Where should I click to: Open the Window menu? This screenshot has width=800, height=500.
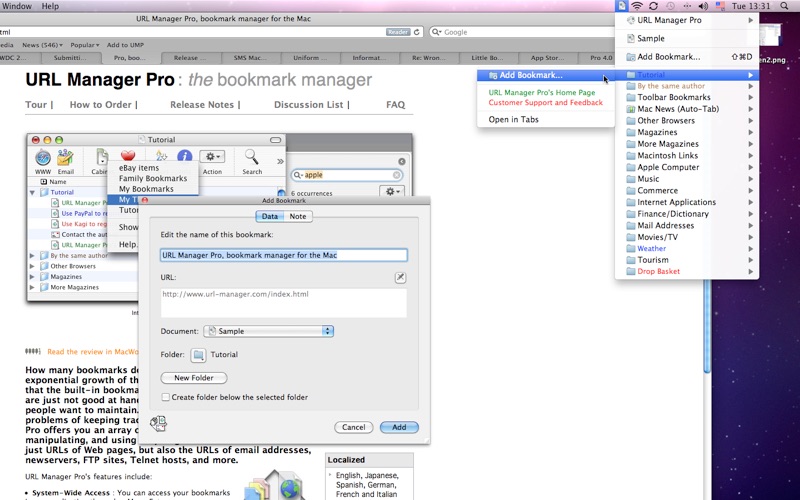(x=17, y=6)
